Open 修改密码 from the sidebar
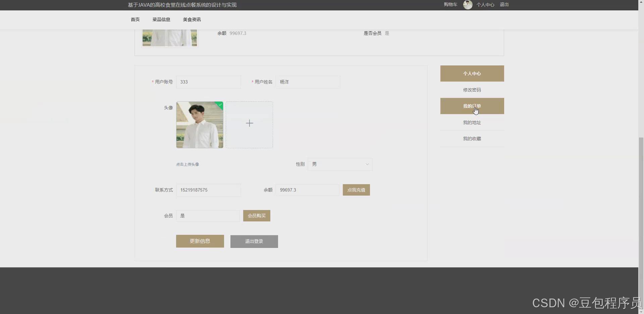644x314 pixels. coord(472,90)
